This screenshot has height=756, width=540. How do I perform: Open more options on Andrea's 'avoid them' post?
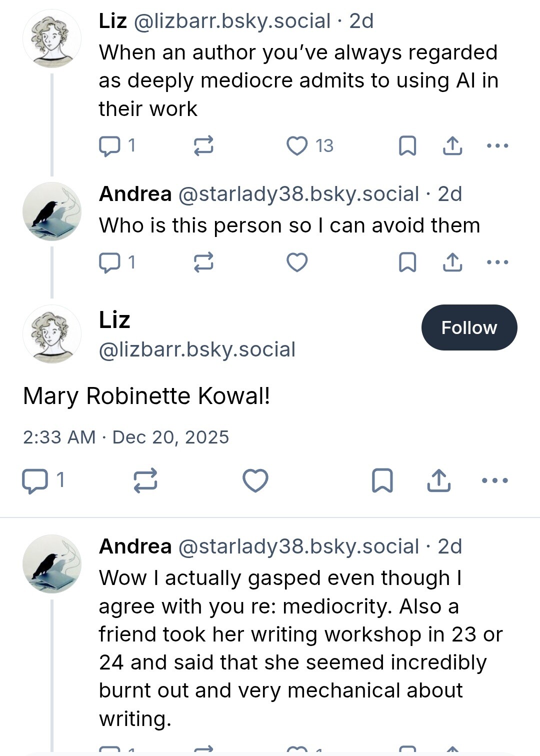pos(497,262)
